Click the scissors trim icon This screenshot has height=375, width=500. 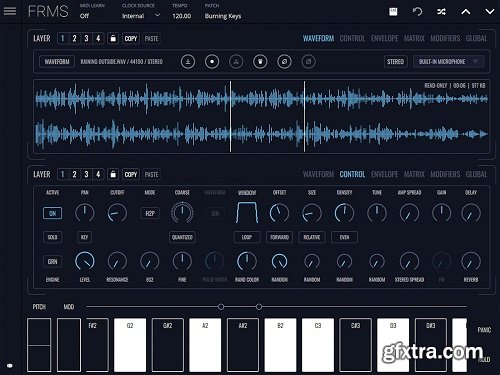236,62
